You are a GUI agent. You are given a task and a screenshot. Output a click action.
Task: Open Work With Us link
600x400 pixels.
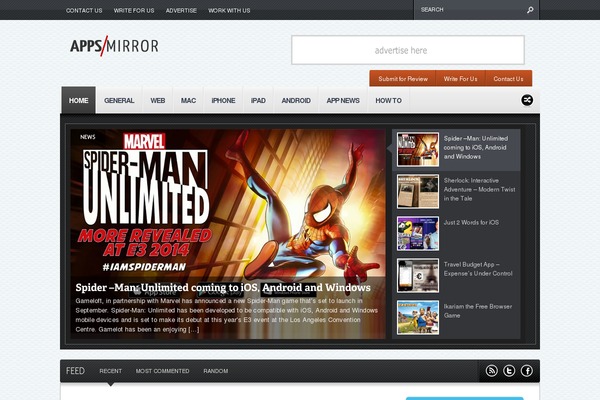tap(229, 11)
